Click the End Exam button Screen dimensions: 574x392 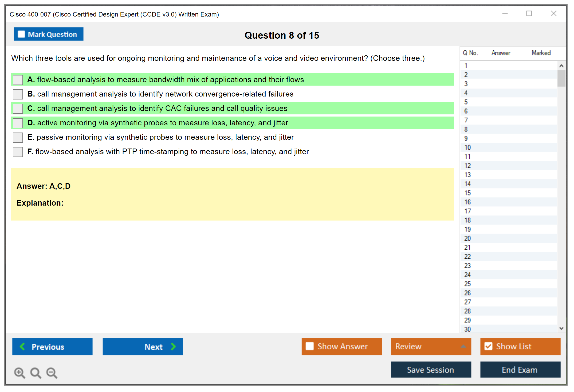coord(520,370)
